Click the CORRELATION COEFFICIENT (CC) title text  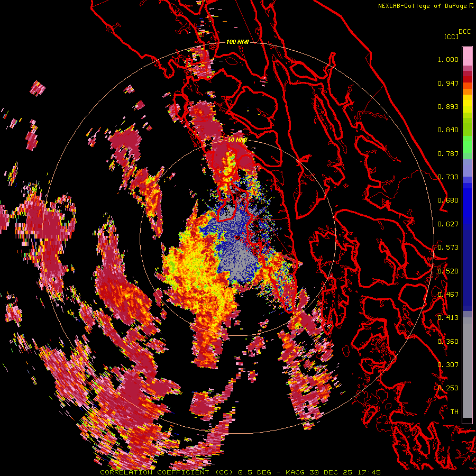(167, 472)
